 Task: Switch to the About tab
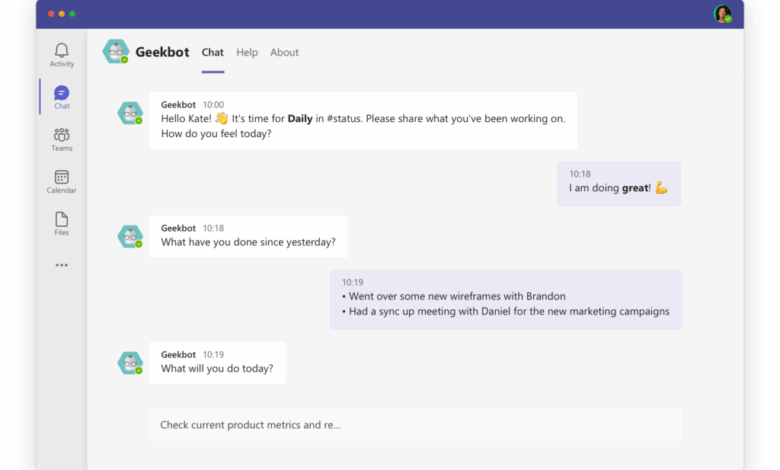tap(284, 52)
